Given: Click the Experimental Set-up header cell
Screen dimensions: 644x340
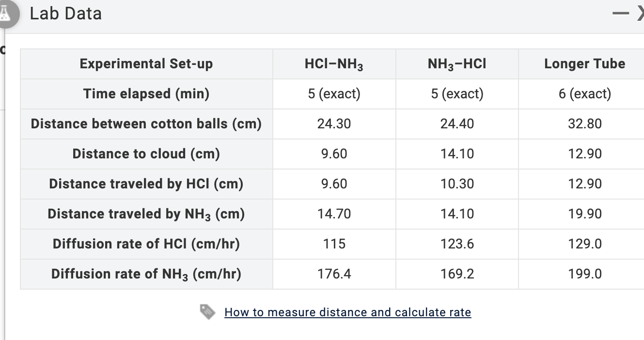Looking at the screenshot, I should (x=146, y=63).
